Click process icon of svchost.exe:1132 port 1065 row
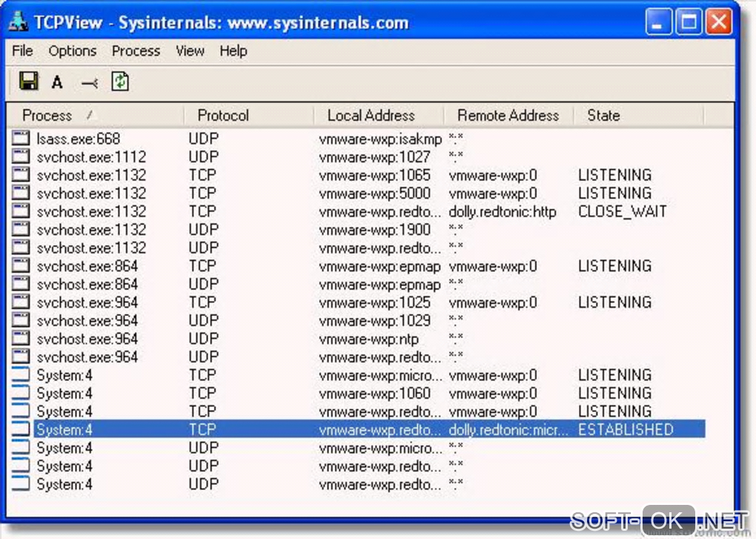The height and width of the screenshot is (539, 756). pos(21,174)
